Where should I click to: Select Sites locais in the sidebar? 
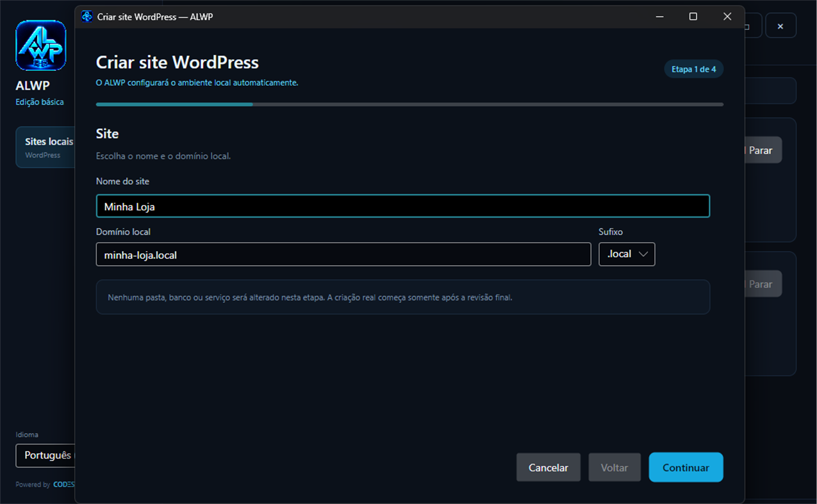(x=46, y=147)
